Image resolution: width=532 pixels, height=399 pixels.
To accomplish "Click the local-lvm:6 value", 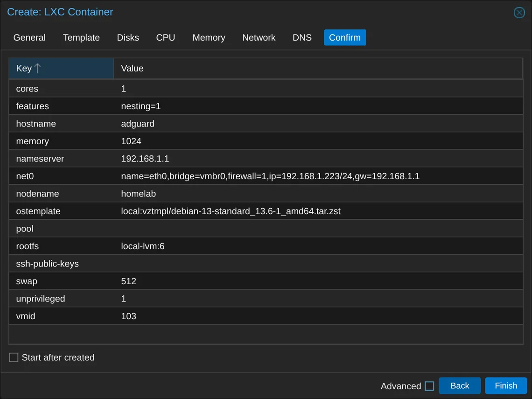I will [142, 246].
